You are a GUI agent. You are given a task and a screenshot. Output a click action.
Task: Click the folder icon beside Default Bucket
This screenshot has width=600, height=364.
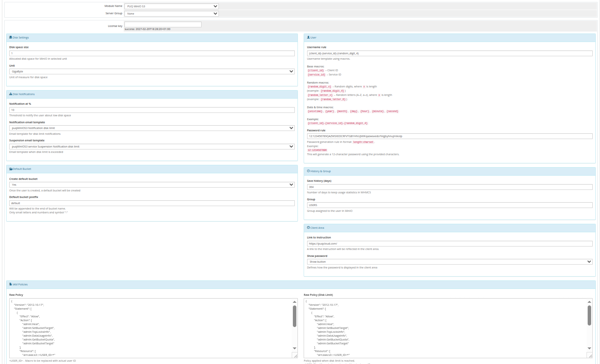[x=12, y=169]
